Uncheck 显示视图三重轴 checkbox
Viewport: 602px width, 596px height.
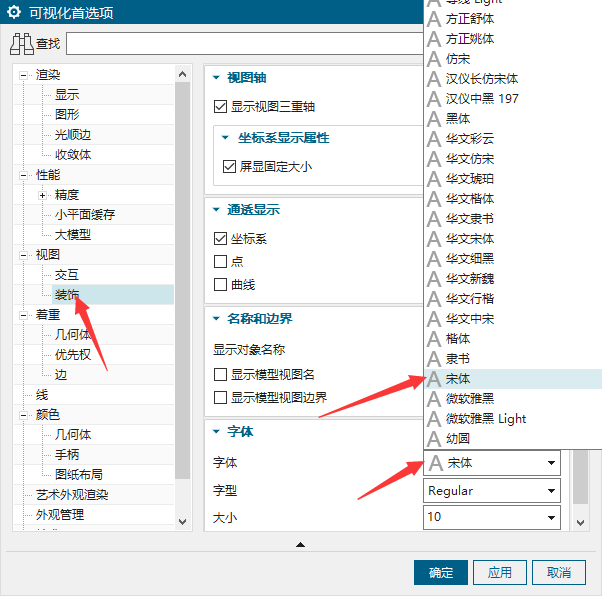pos(221,106)
